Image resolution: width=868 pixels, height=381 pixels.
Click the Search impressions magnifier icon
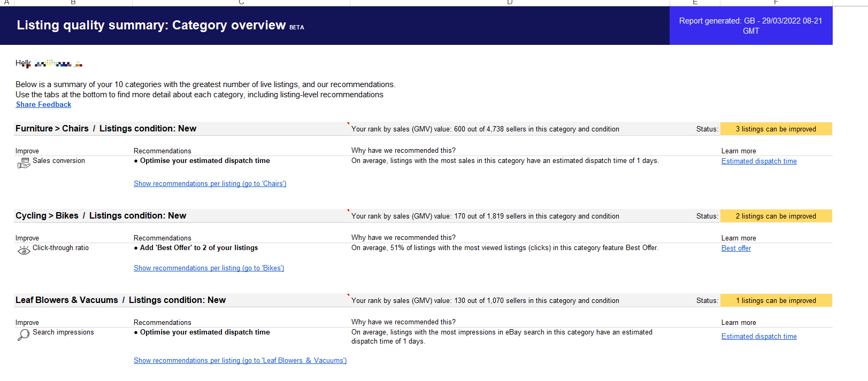[24, 335]
